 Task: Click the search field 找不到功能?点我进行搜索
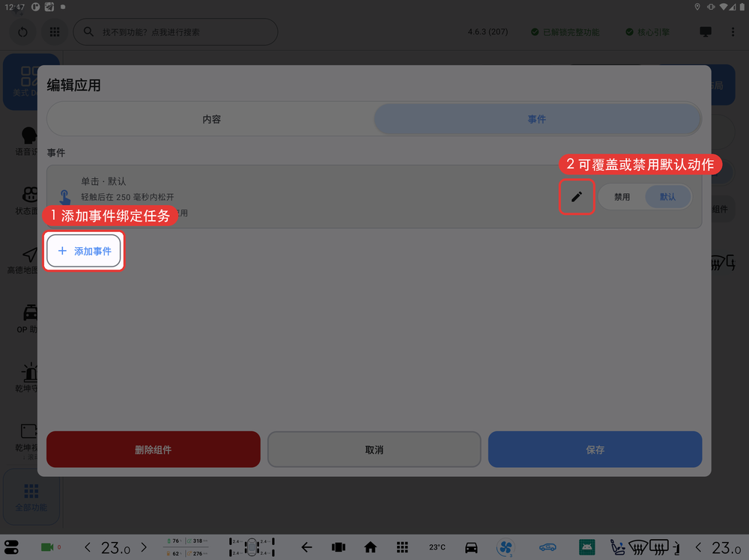tap(175, 32)
